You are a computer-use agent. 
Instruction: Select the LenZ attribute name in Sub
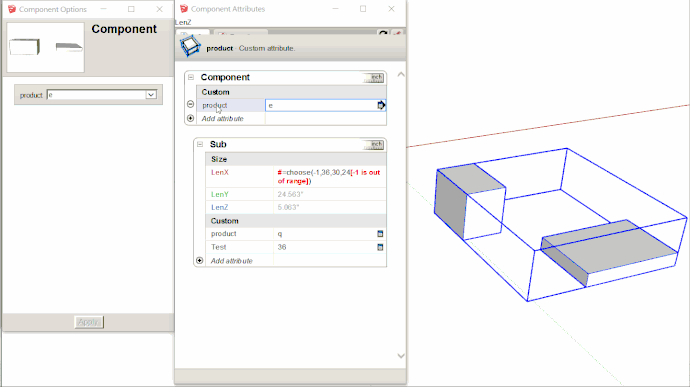[220, 207]
